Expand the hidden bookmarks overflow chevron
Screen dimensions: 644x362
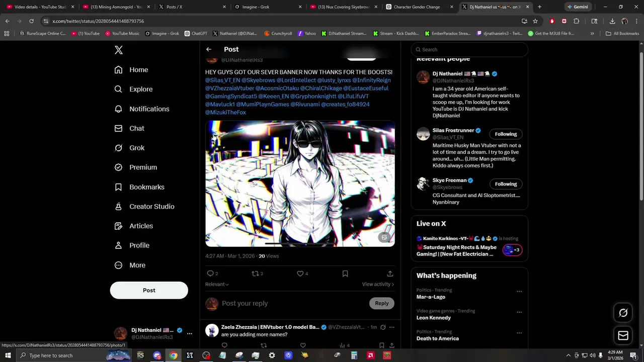tap(592, 34)
